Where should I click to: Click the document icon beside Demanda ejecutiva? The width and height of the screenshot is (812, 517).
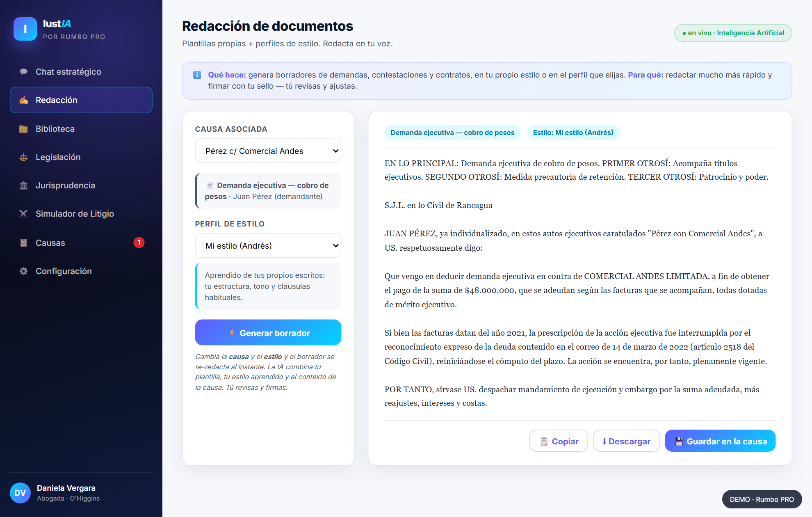[x=210, y=185]
